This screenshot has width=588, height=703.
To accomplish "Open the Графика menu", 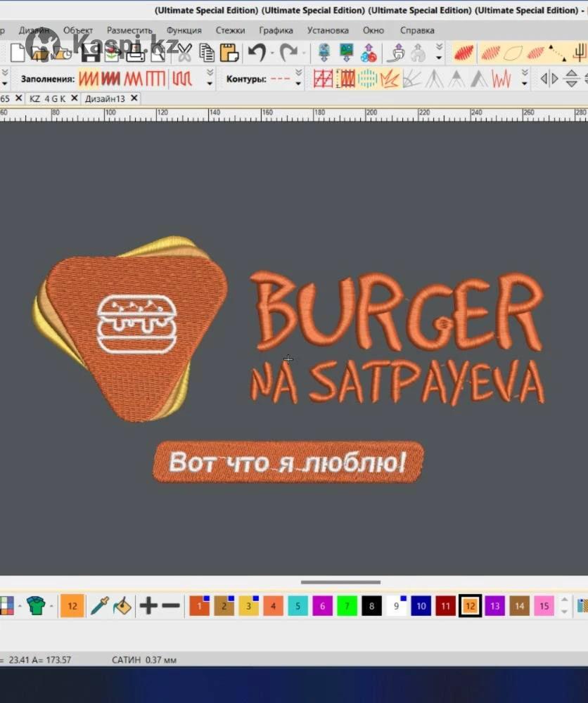I will [276, 30].
